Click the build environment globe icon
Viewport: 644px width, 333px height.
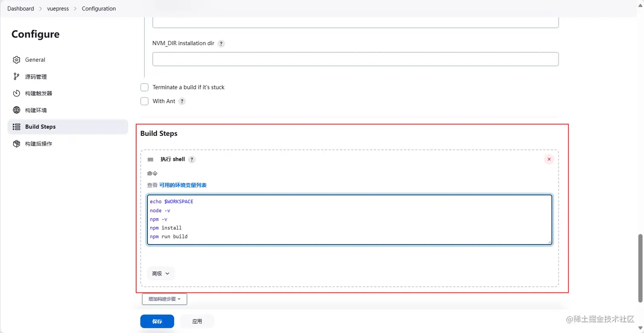(x=16, y=110)
